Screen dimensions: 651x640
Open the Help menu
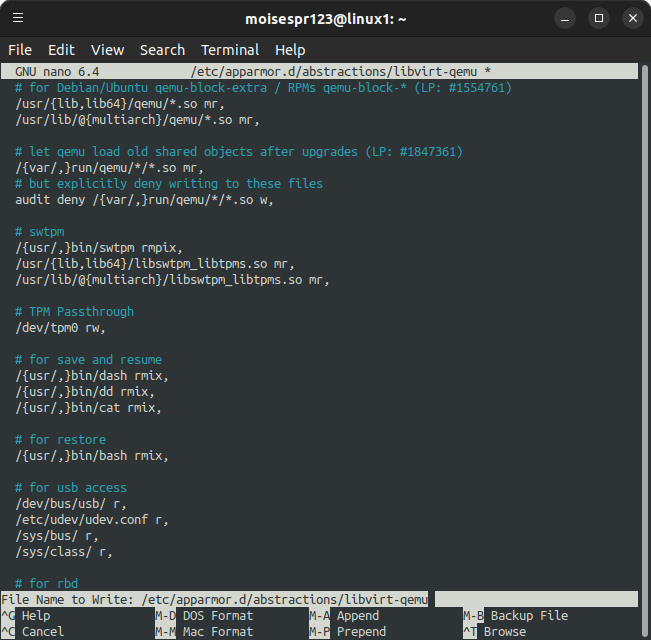pos(290,50)
